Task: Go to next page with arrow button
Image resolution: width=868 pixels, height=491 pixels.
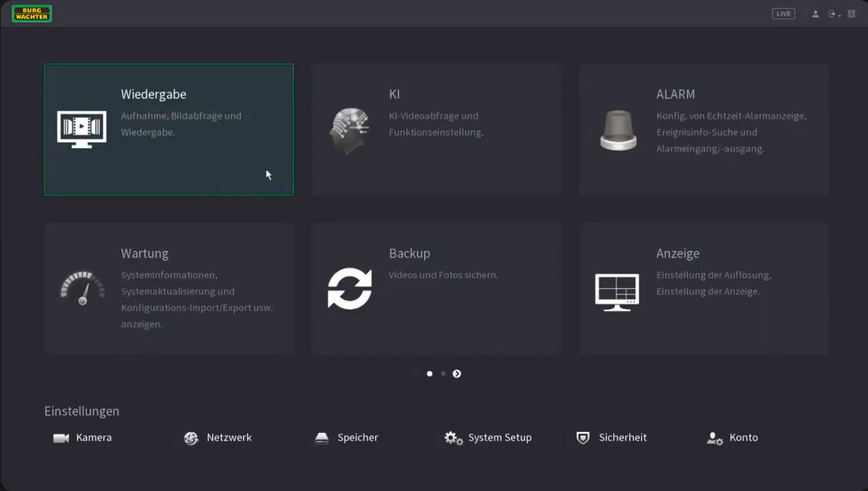Action: coord(457,374)
